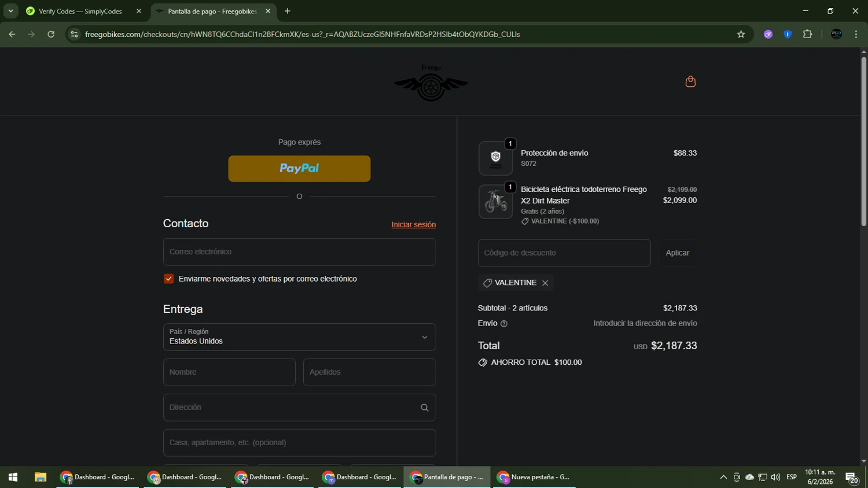Click the browser address bar URL
868x488 pixels.
point(302,34)
